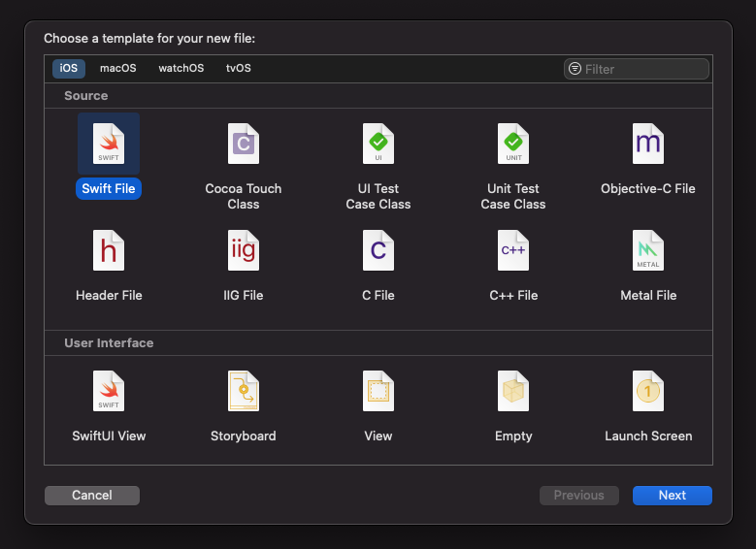
Task: Click the Swift File label
Action: click(109, 188)
